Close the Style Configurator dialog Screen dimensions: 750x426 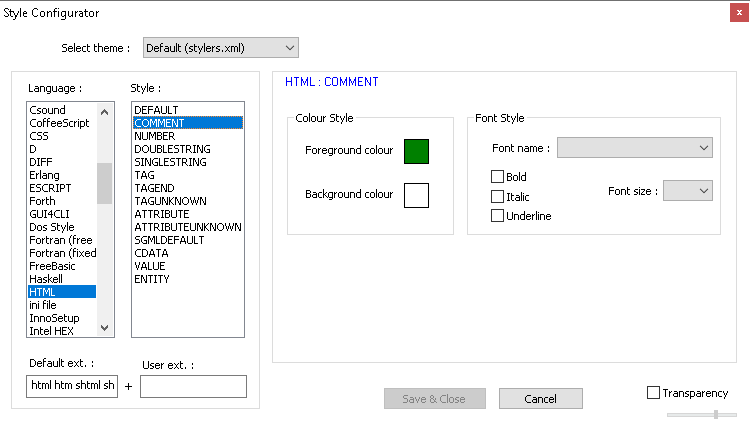pyautogui.click(x=736, y=12)
